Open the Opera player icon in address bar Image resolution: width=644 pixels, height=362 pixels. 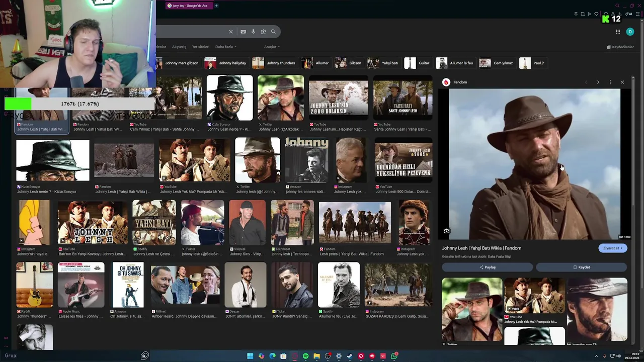[589, 14]
